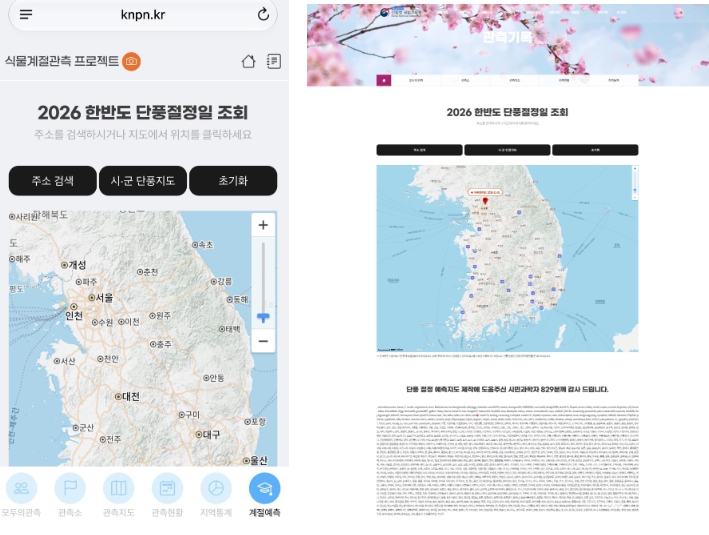Open the 모두의관측 bottom tab
The width and height of the screenshot is (709, 535).
[21, 495]
